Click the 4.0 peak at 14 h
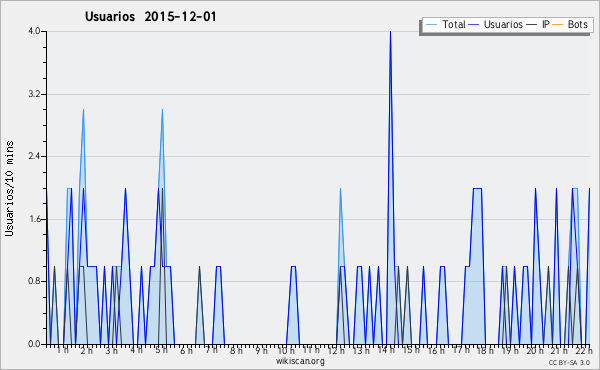The image size is (600, 370). (x=390, y=32)
